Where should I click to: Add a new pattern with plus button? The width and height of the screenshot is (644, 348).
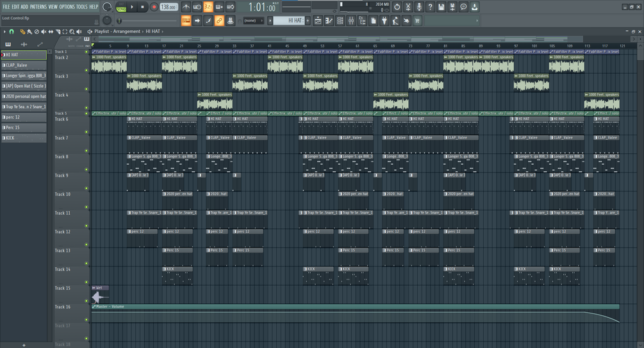[x=307, y=21]
